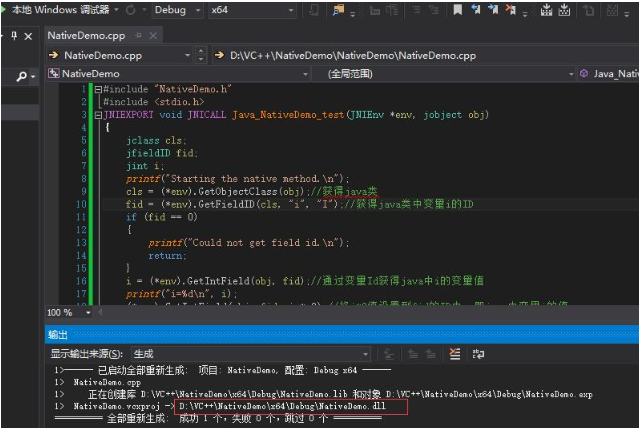Click the 'jclass cls;' declaration line
Screen dimensions: 639x428
point(156,140)
